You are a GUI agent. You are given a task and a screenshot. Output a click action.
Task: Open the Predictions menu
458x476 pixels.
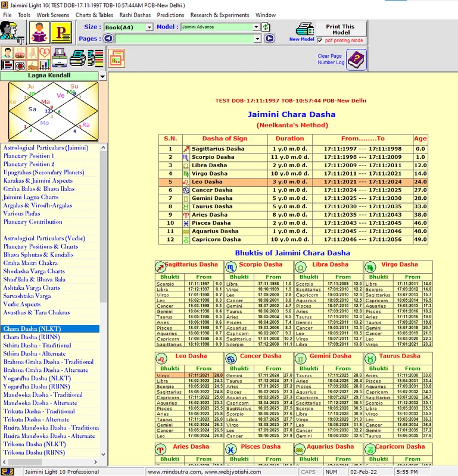(170, 15)
